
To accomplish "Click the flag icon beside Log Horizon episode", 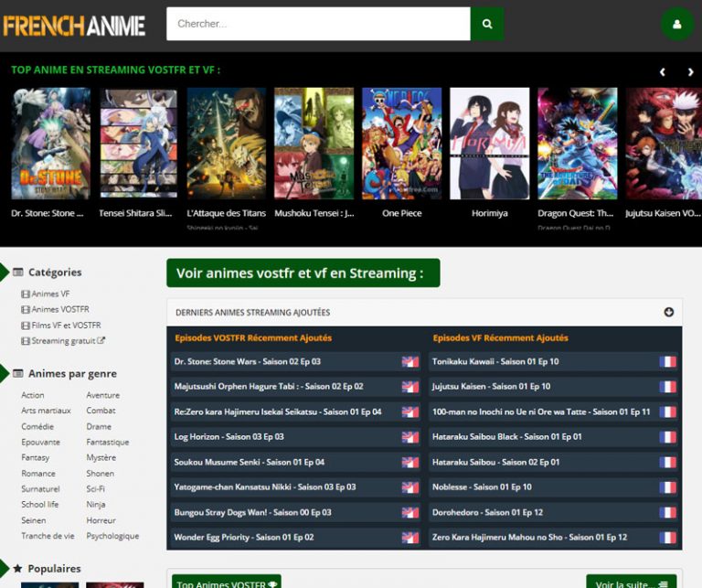I will (409, 437).
